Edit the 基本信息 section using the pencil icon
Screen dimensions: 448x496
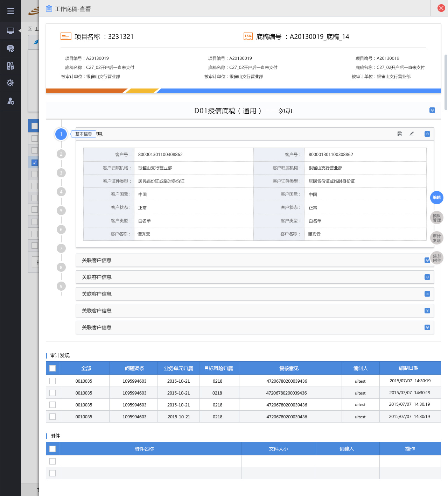(412, 134)
